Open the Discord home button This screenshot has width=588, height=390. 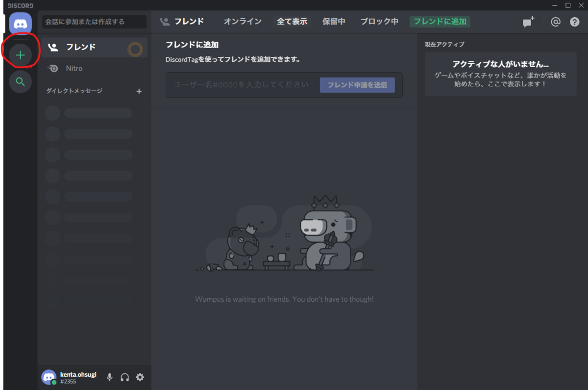[x=20, y=24]
